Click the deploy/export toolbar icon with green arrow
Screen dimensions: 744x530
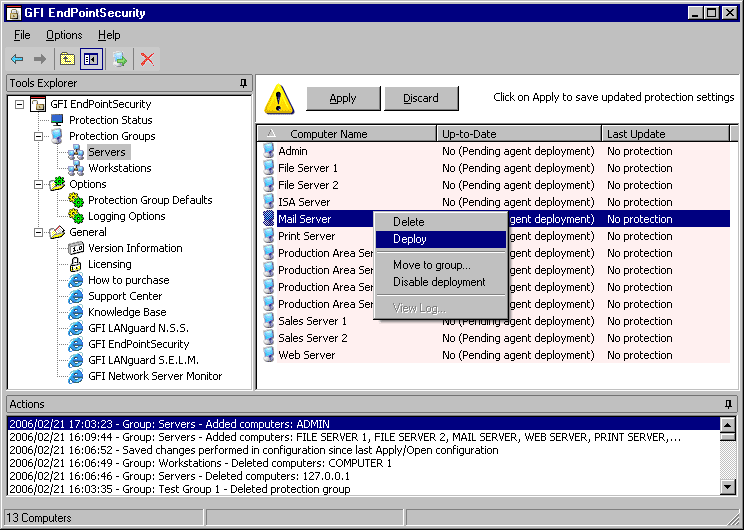point(120,59)
